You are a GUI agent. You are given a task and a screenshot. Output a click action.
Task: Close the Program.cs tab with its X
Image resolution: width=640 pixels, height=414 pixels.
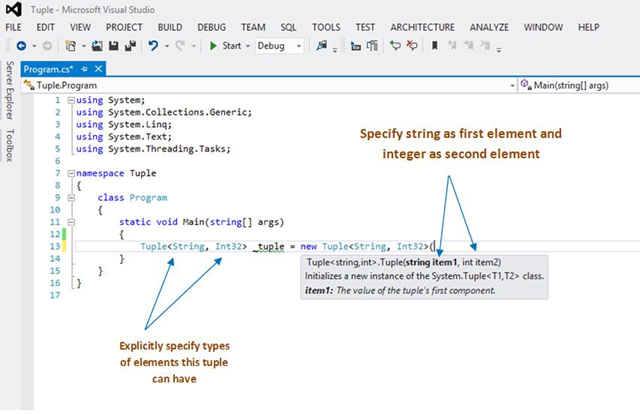pos(97,70)
